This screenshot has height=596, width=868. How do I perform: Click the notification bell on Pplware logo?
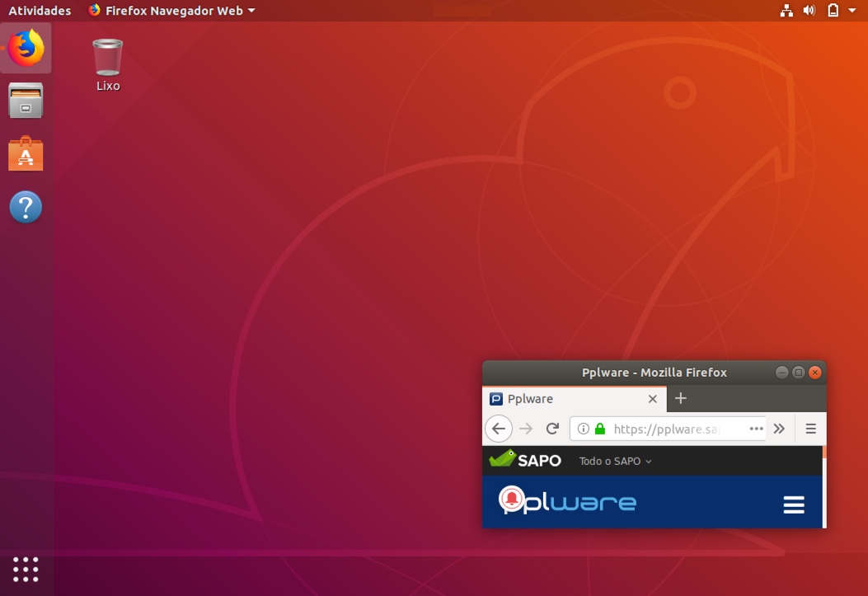[512, 499]
